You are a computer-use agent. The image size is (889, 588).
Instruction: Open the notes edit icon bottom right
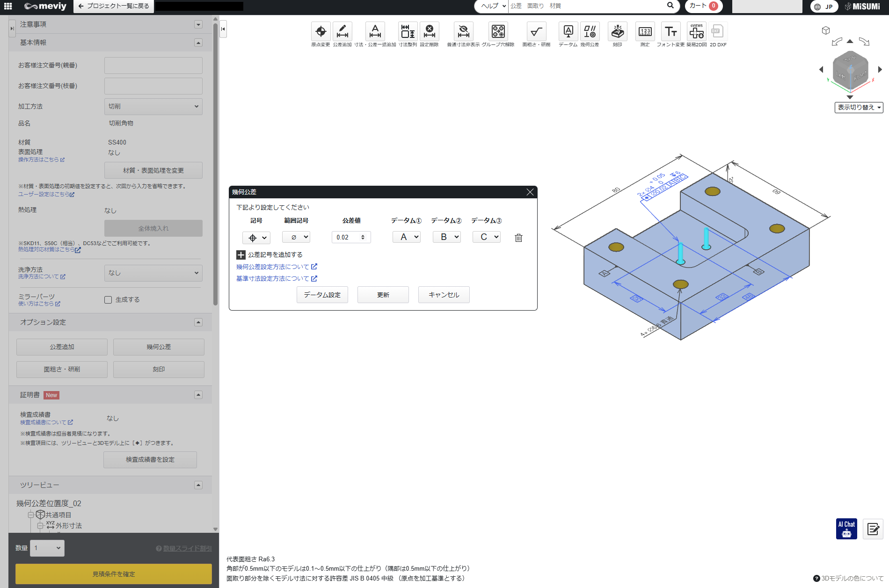(x=873, y=529)
